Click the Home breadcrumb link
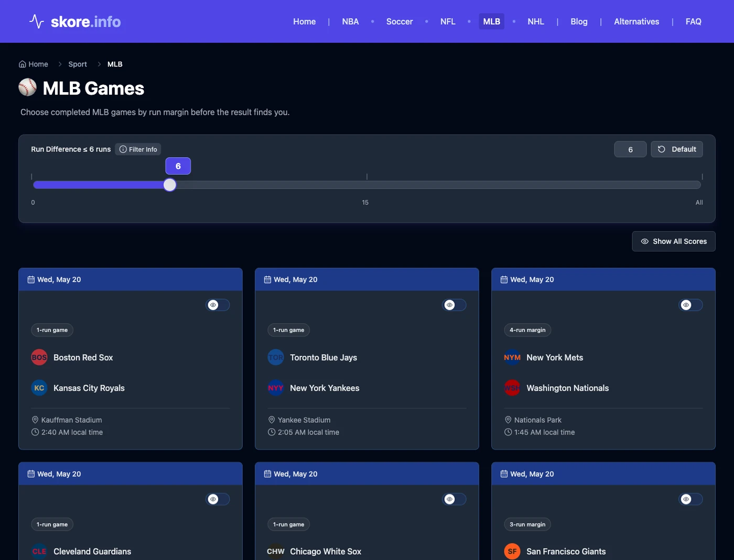 34,64
